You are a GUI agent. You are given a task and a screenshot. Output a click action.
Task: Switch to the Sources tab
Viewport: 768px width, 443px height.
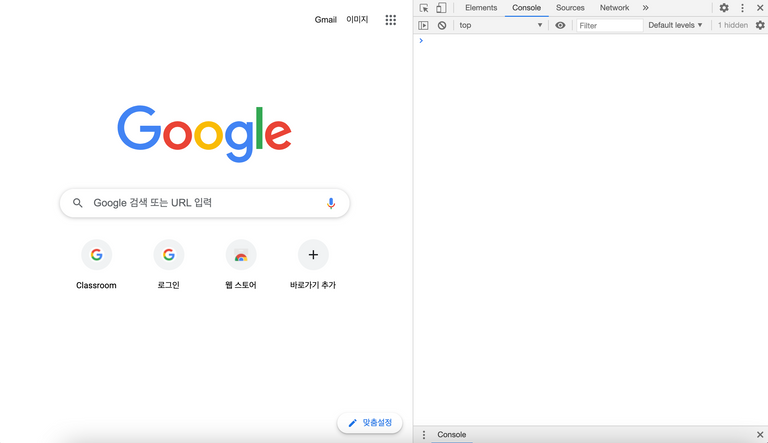[570, 8]
